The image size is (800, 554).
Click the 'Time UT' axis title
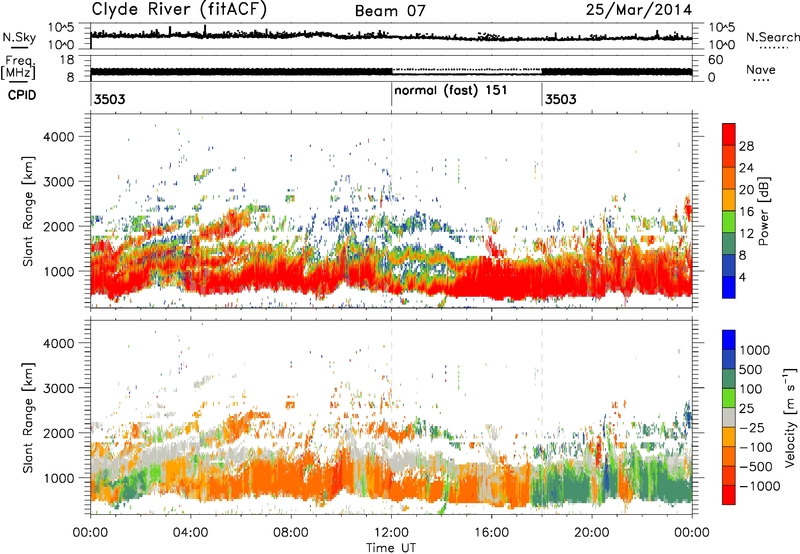tap(391, 547)
